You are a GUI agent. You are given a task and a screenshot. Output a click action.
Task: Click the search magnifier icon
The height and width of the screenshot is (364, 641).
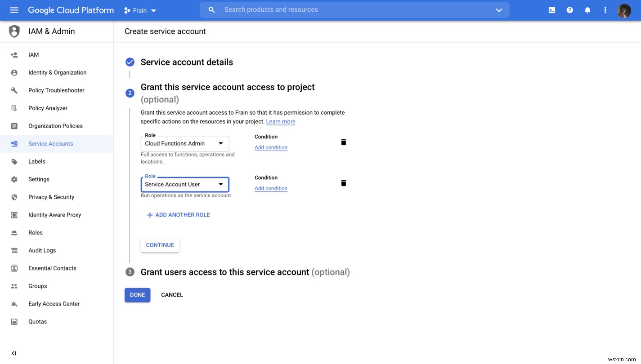click(211, 9)
